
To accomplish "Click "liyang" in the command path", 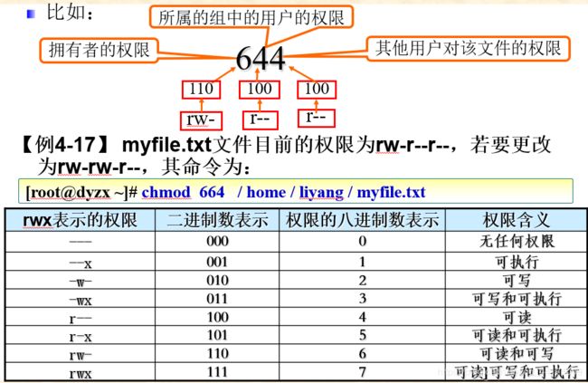I will (x=321, y=193).
